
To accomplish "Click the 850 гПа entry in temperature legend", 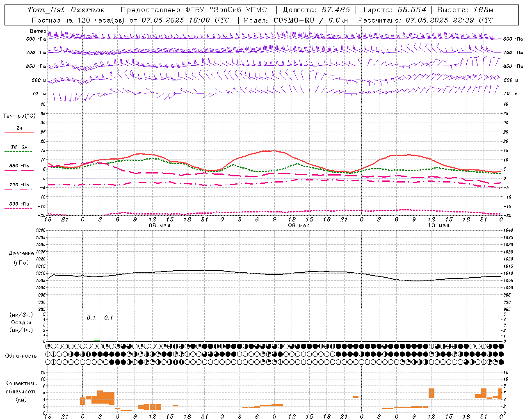I will pos(19,166).
